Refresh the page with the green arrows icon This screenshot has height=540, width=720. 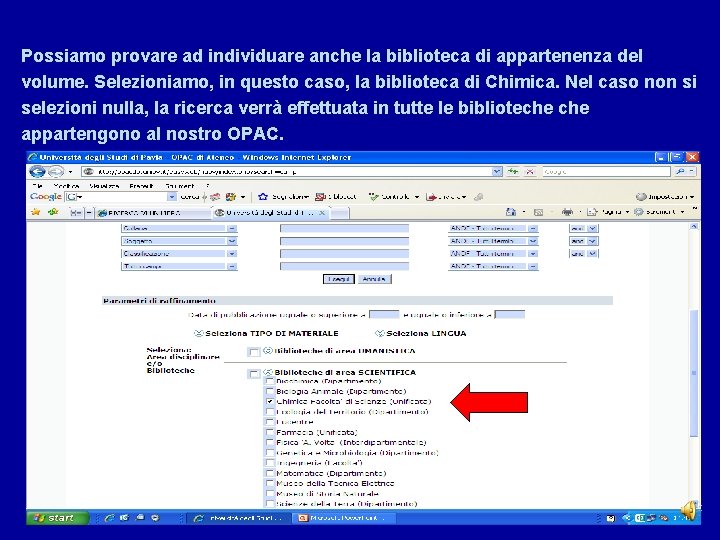513,171
